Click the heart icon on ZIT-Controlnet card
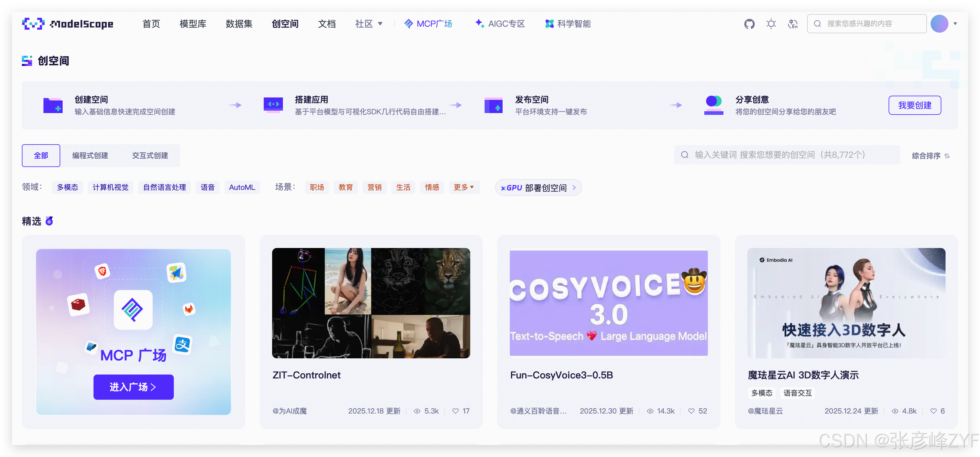 (x=455, y=411)
